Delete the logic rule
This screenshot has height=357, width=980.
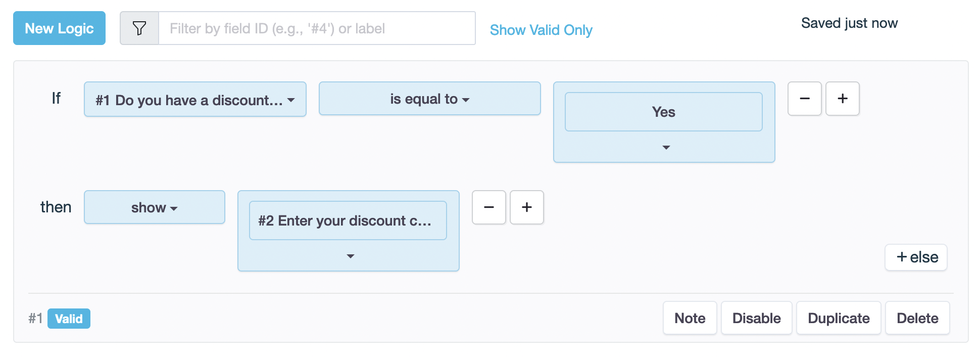point(917,318)
